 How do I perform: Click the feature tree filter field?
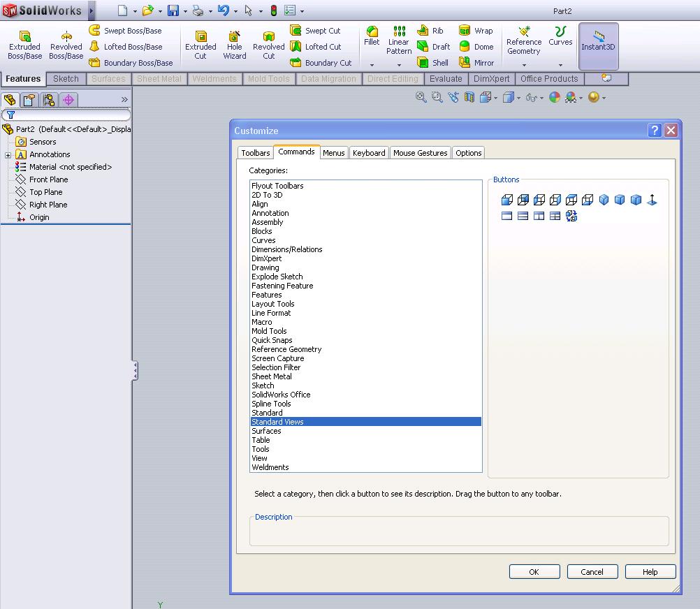(x=66, y=115)
